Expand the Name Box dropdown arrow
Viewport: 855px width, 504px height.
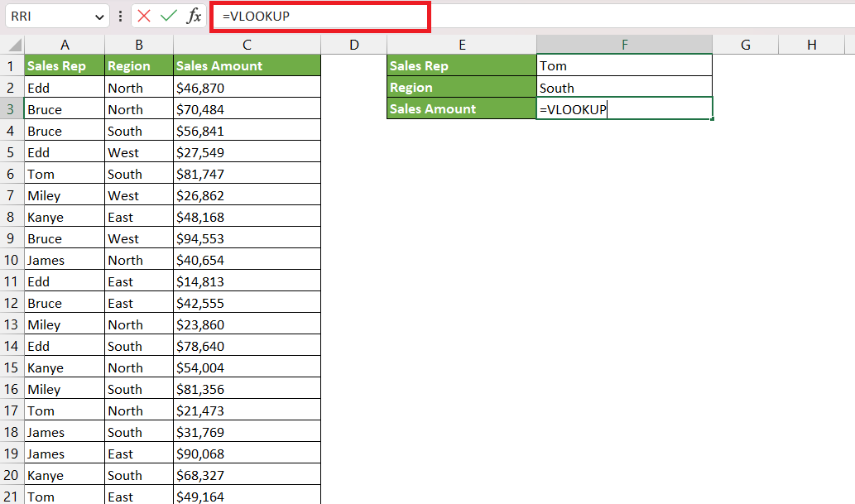99,17
